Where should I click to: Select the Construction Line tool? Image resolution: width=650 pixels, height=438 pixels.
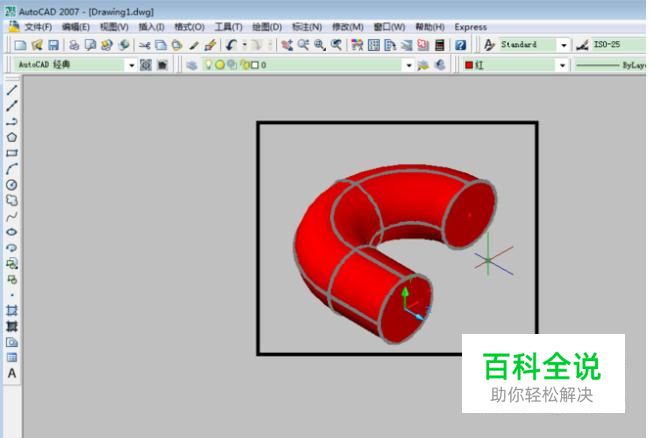tap(12, 106)
